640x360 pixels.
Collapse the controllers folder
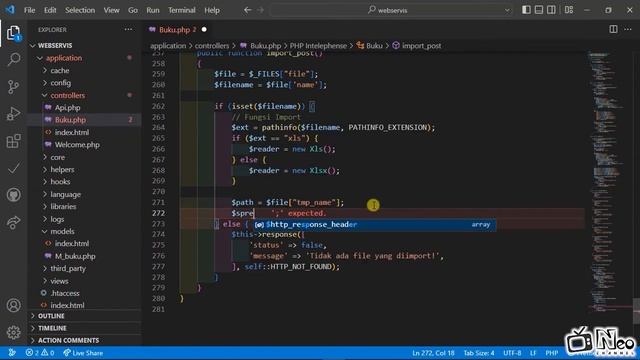coord(68,95)
